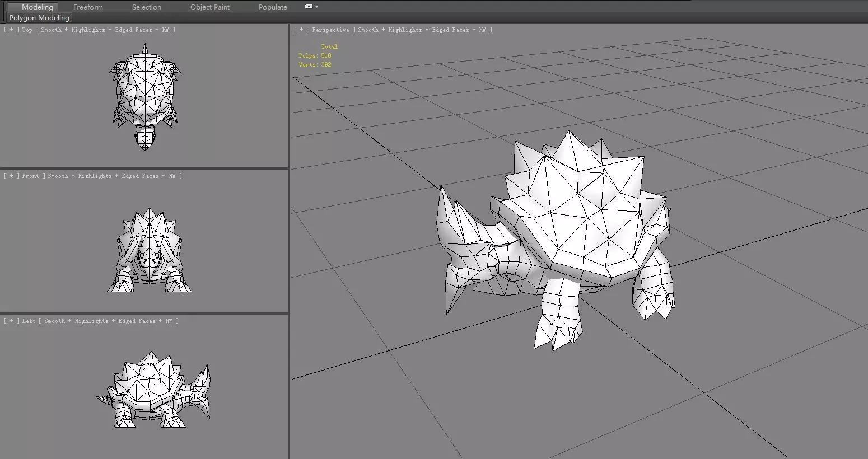Open the Left viewport plus menu

pos(12,321)
